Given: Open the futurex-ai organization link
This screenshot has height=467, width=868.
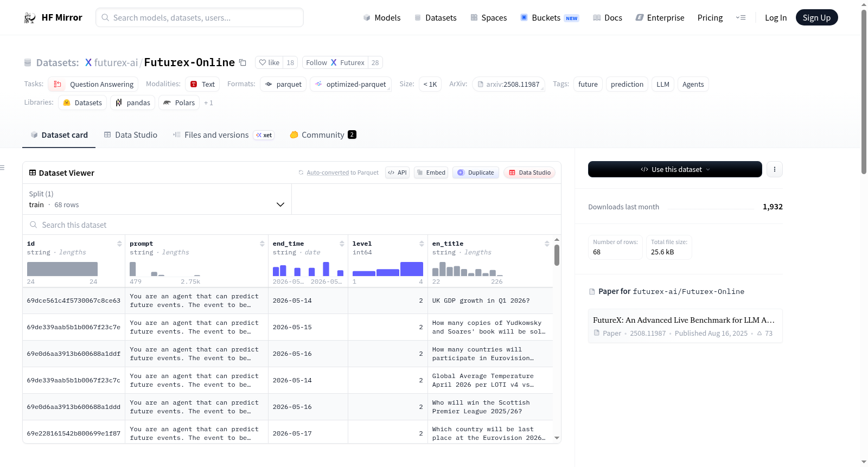Looking at the screenshot, I should click(116, 63).
